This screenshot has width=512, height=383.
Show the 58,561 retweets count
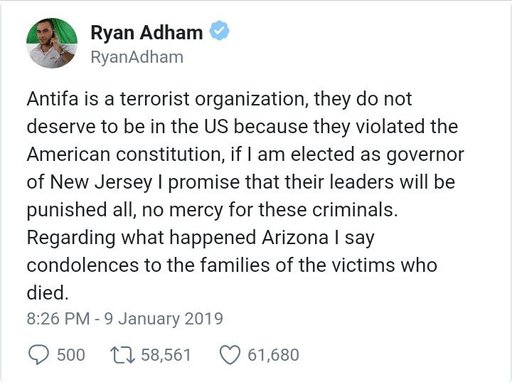166,355
